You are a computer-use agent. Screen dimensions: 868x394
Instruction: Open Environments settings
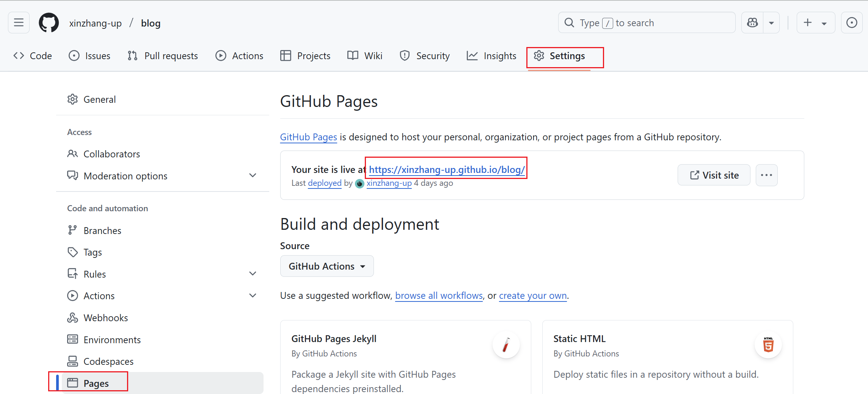[163, 340]
